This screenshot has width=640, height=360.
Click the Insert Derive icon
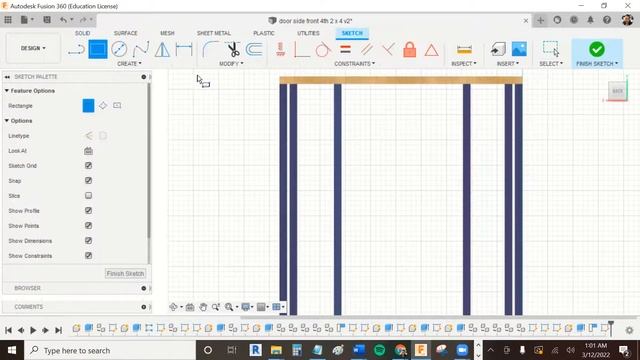pos(498,49)
